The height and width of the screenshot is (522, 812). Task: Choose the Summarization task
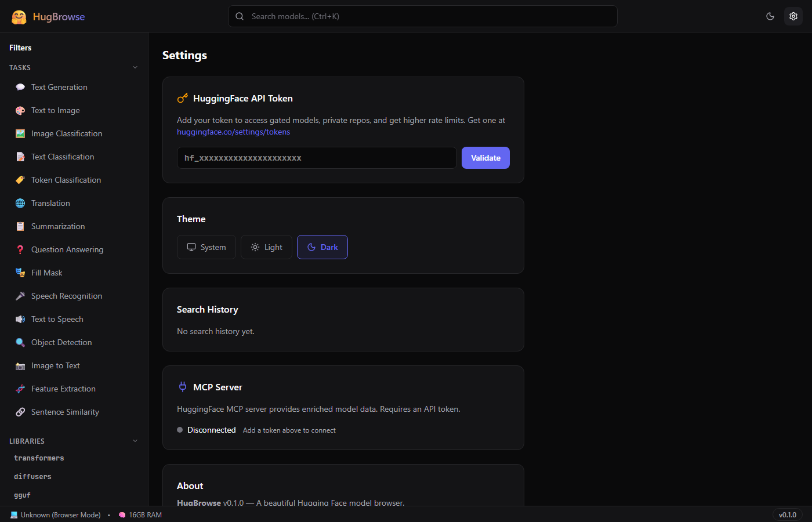[x=59, y=226]
